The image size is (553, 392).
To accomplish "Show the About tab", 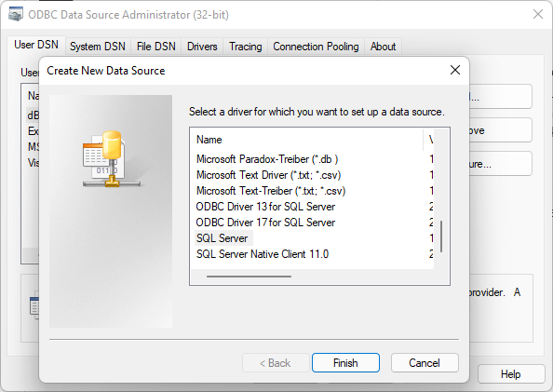I will (x=383, y=47).
